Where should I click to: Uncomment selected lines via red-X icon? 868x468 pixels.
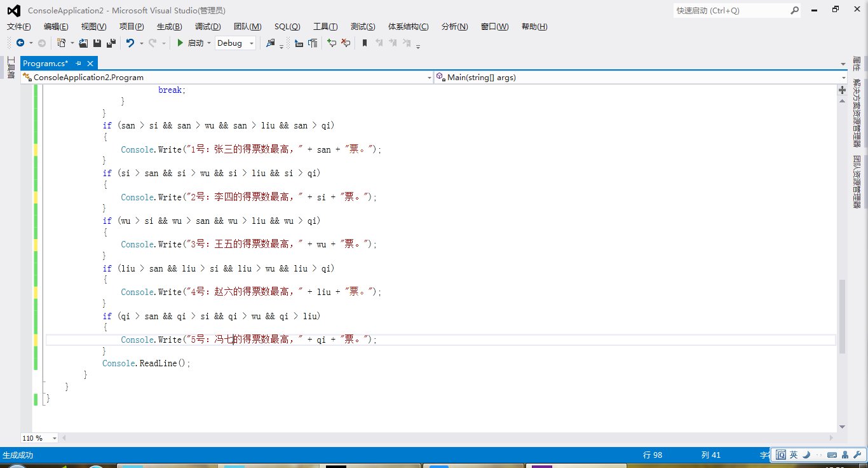(346, 43)
